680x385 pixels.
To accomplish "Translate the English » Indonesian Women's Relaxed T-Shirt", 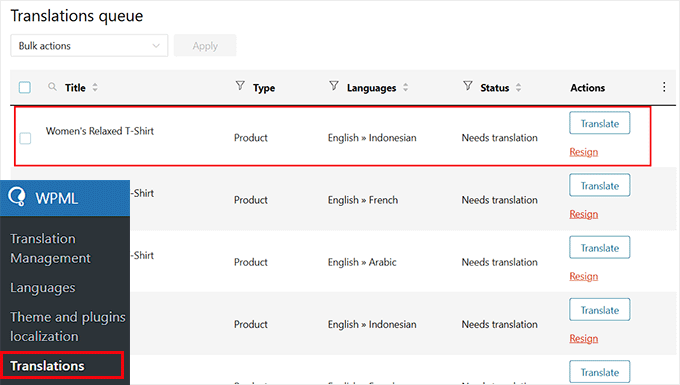I will (599, 123).
